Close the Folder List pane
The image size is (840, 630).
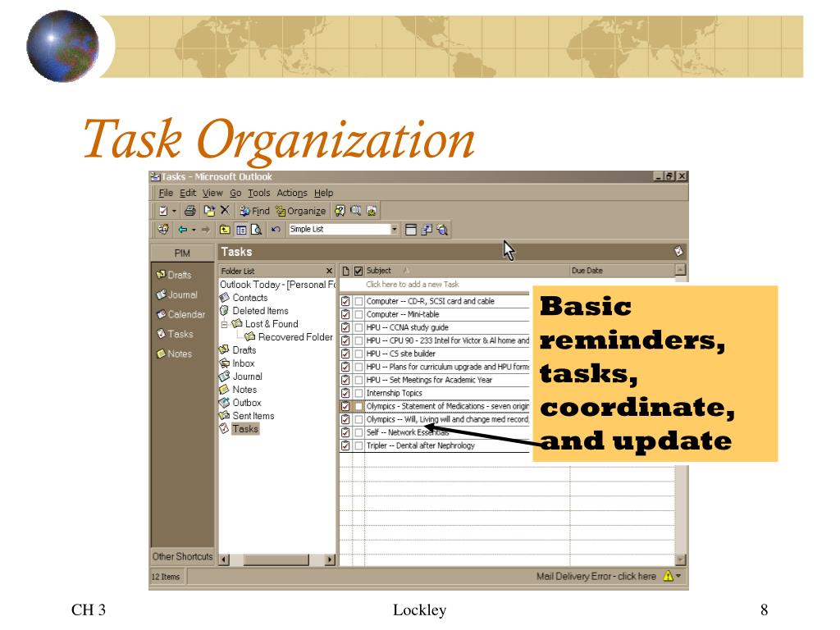click(x=330, y=271)
